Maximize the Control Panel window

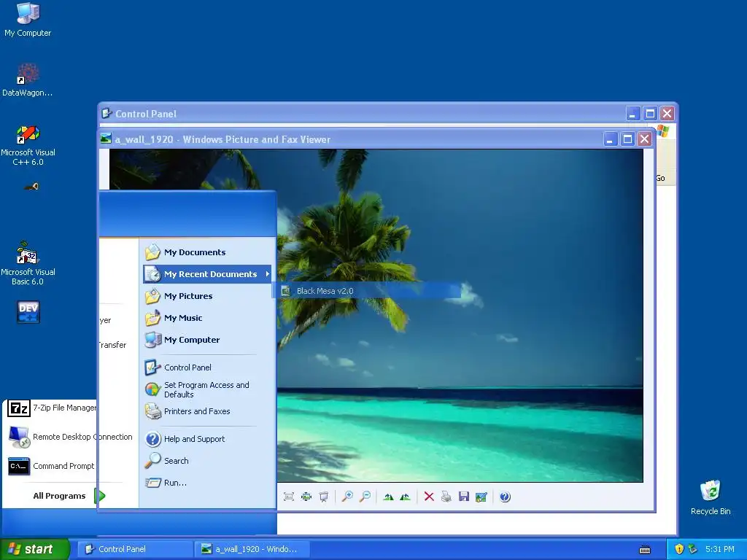pyautogui.click(x=650, y=114)
